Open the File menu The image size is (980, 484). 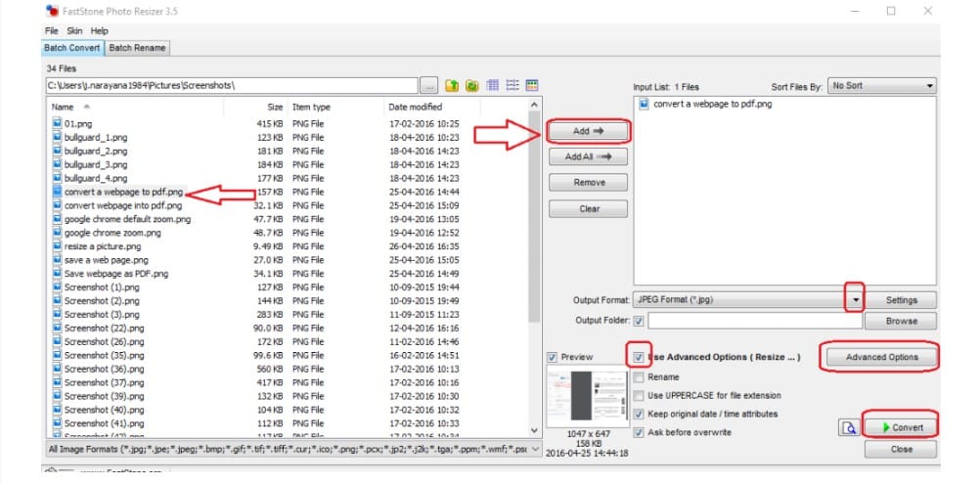[x=52, y=30]
